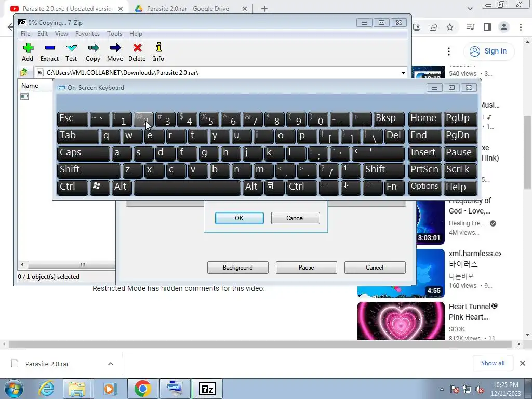
Task: Toggle right Shift on On-Screen Keyboard
Action: (383, 170)
